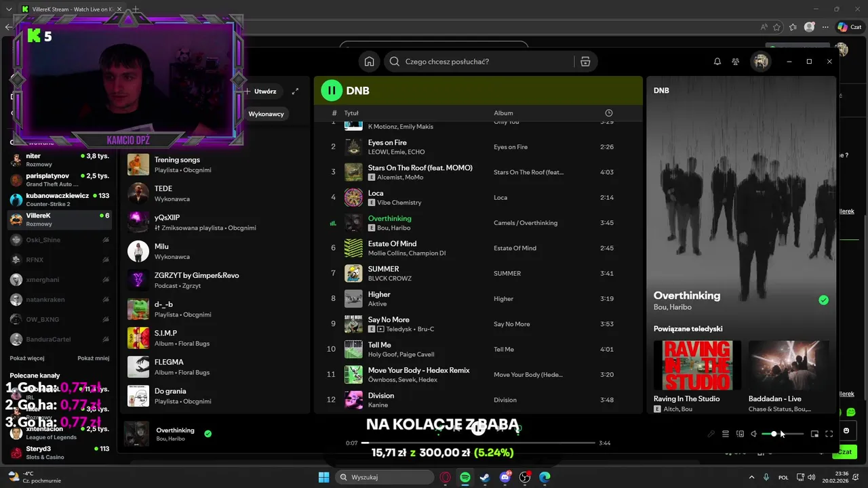Sort tracks by the Album column header

point(503,113)
